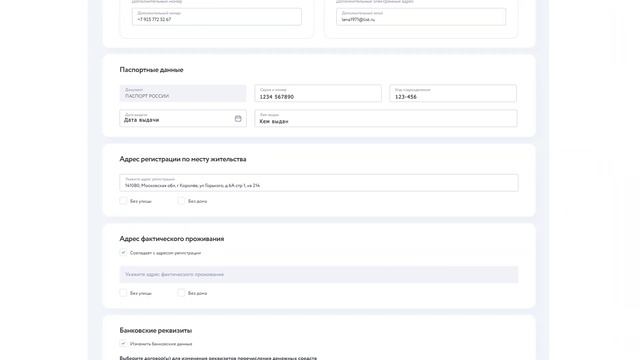Open the calendar icon in Дата выдачи field

[x=238, y=118]
